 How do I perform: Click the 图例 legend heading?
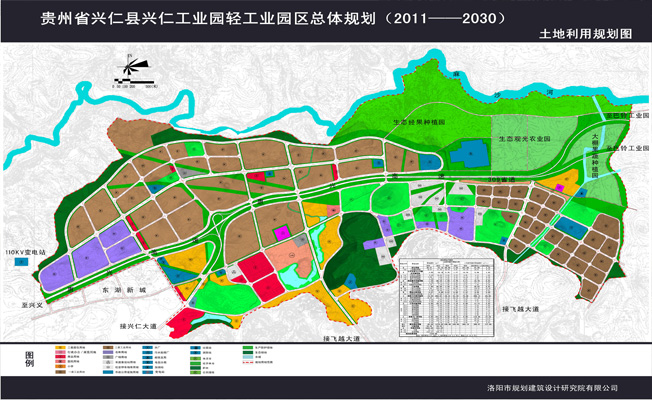pyautogui.click(x=29, y=359)
